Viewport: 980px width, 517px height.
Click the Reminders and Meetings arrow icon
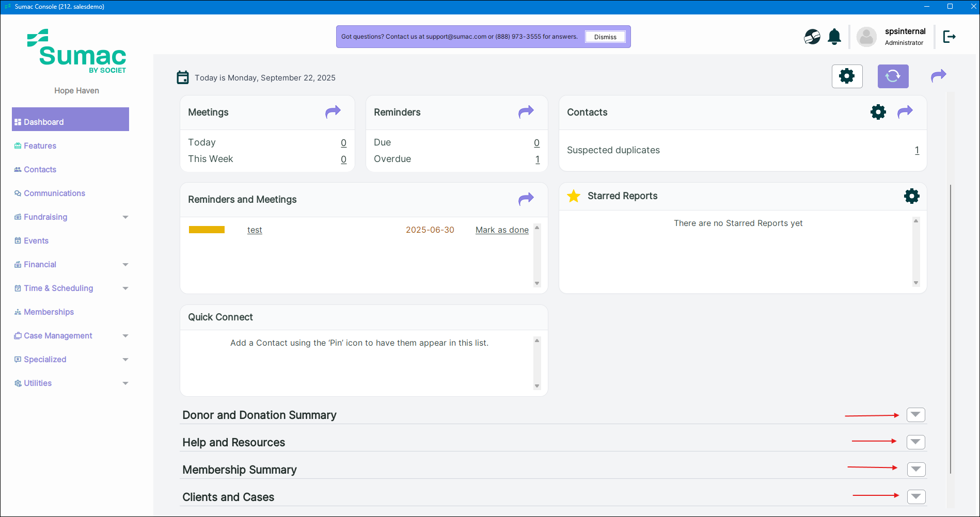(526, 199)
